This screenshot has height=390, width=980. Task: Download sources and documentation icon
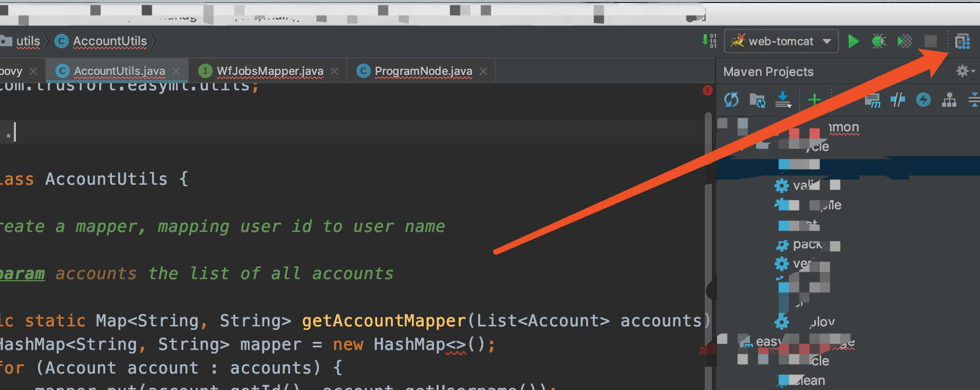(x=783, y=100)
